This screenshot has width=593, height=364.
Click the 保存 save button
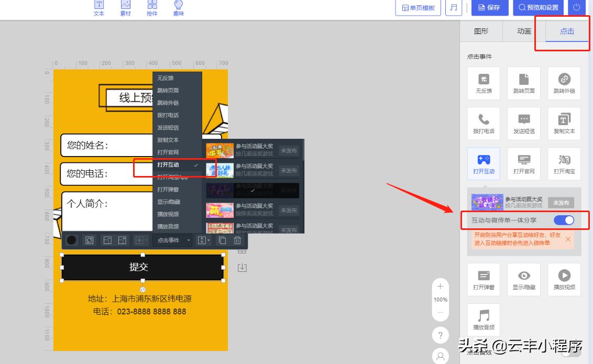490,7
